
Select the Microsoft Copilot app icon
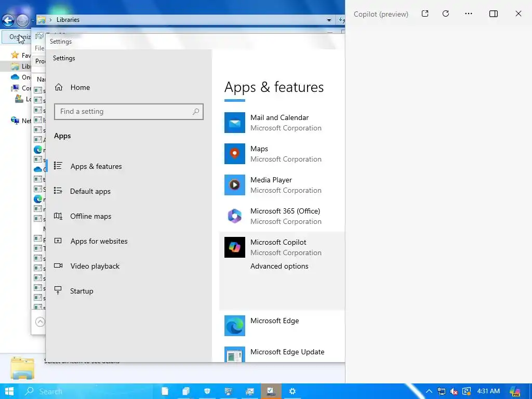234,247
